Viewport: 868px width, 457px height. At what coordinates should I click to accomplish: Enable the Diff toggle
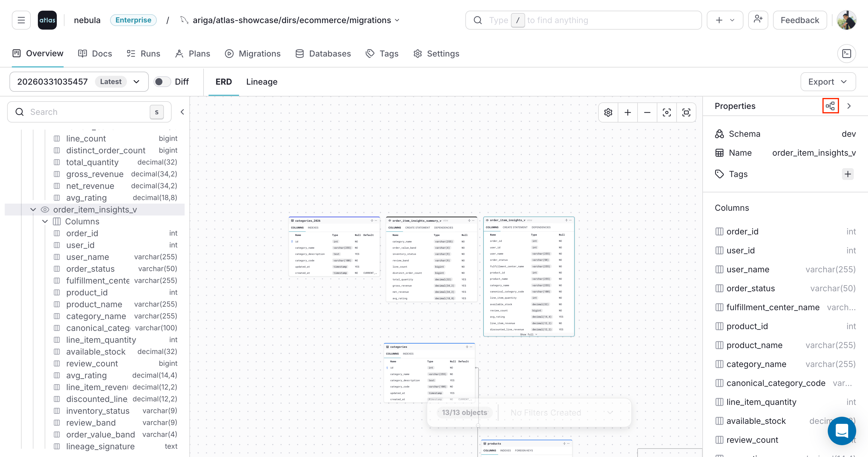click(x=162, y=82)
